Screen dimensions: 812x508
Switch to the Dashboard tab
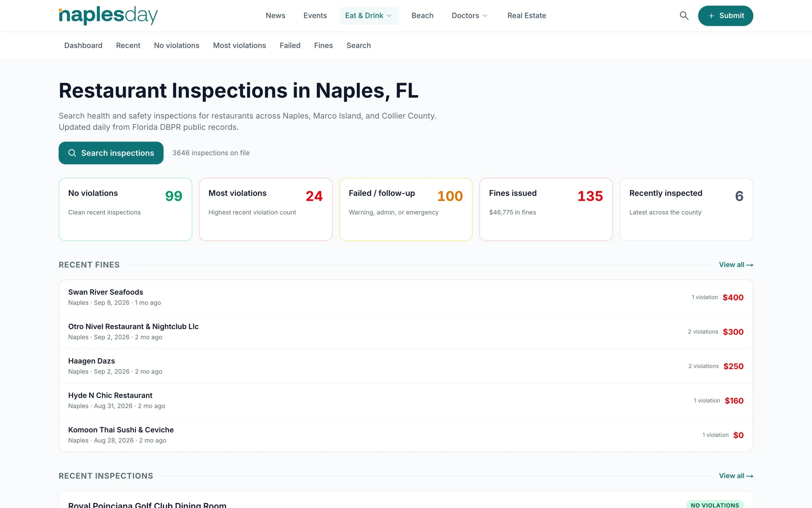point(83,45)
